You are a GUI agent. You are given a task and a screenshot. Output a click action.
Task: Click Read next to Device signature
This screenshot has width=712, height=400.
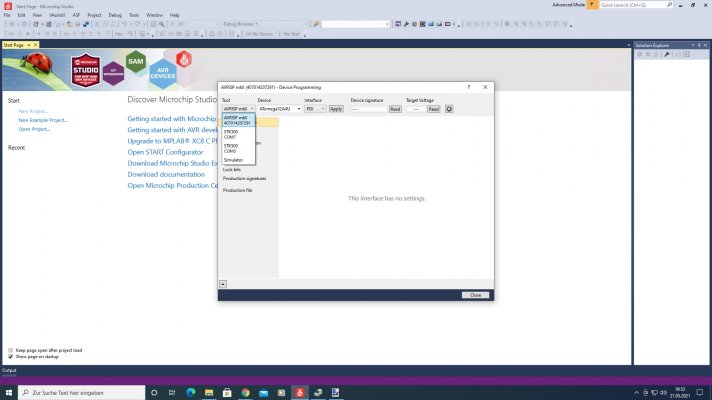395,109
